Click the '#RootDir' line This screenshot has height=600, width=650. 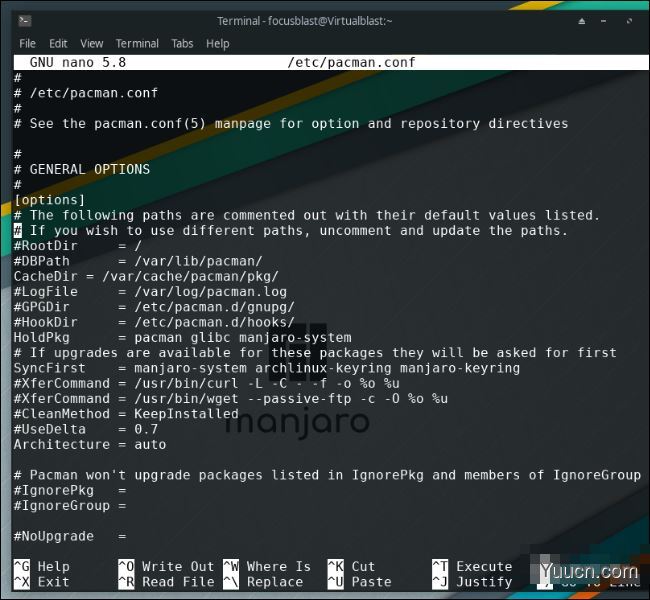[78, 246]
